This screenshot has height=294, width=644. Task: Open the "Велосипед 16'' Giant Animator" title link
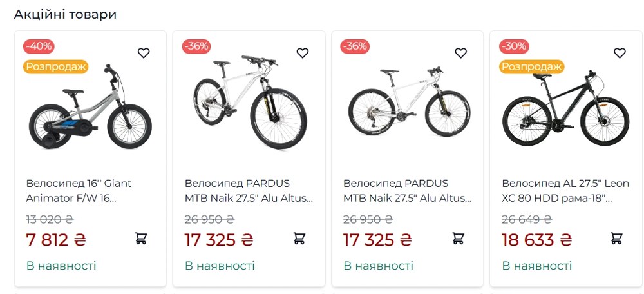[x=79, y=191]
